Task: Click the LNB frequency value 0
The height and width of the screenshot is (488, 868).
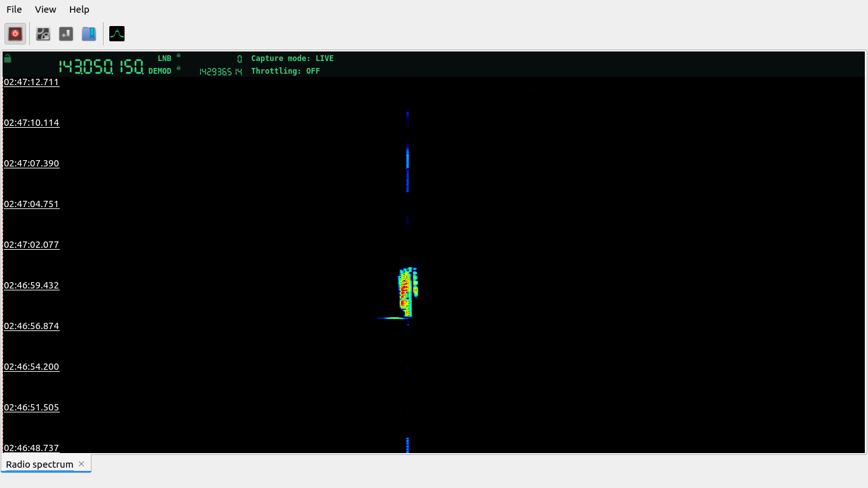Action: (240, 58)
